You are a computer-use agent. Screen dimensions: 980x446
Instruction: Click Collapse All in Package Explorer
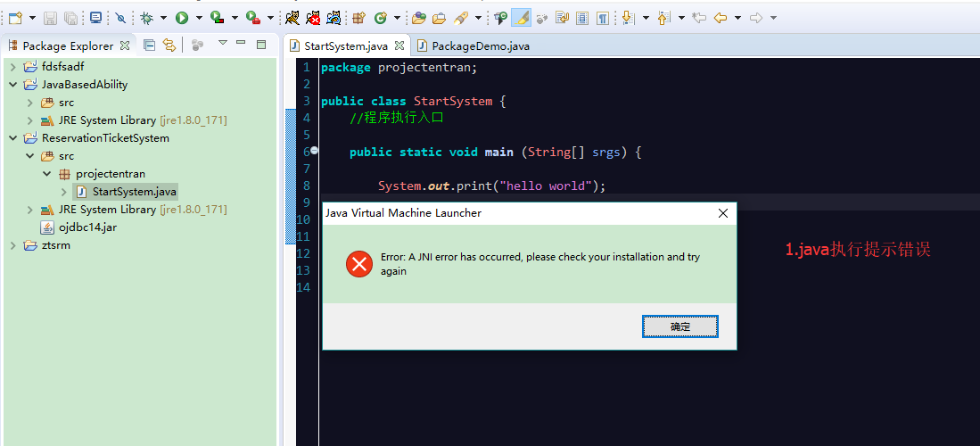(149, 45)
